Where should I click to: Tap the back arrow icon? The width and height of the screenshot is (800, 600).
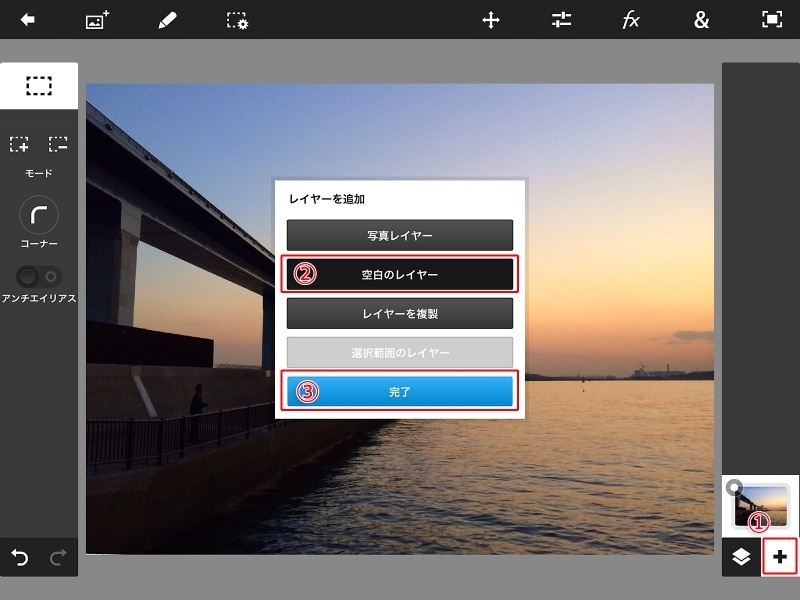[27, 20]
